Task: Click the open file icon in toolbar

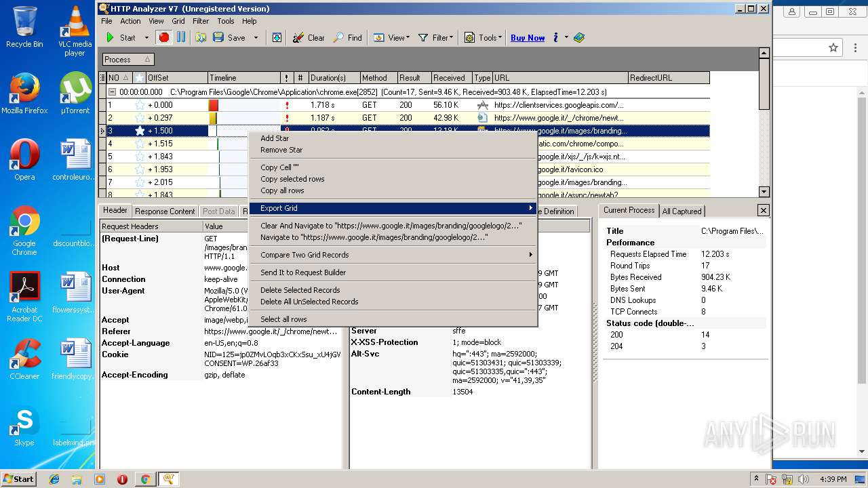Action: click(201, 38)
